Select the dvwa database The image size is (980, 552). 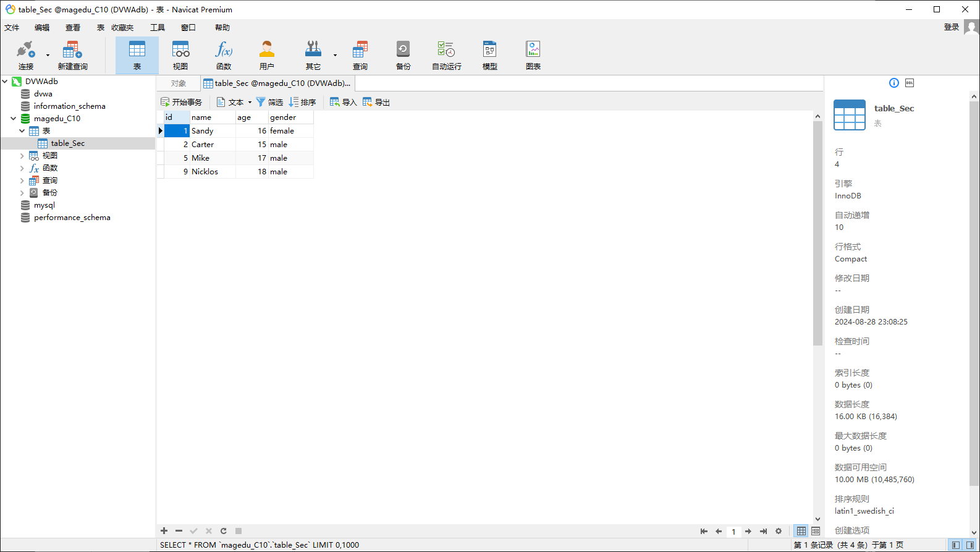(x=43, y=94)
